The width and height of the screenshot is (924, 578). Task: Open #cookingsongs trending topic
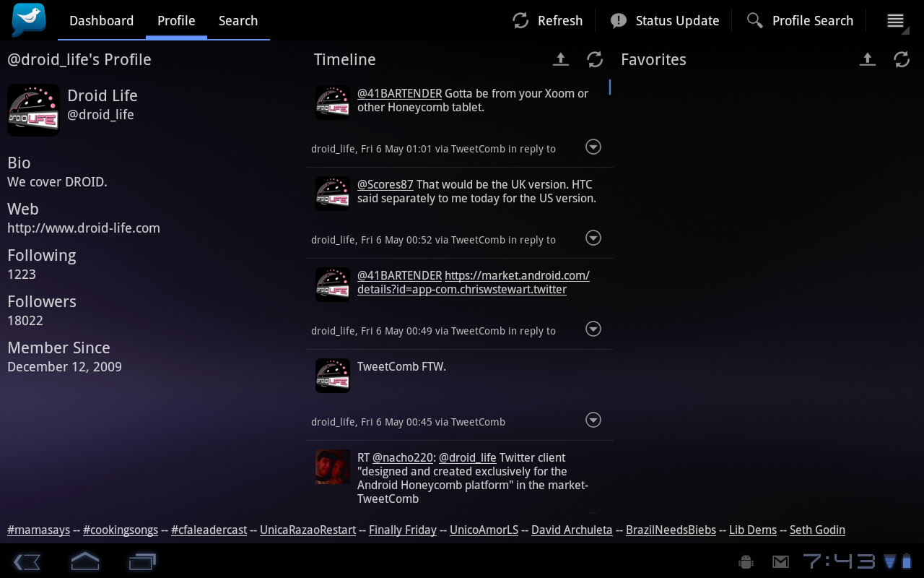point(121,530)
